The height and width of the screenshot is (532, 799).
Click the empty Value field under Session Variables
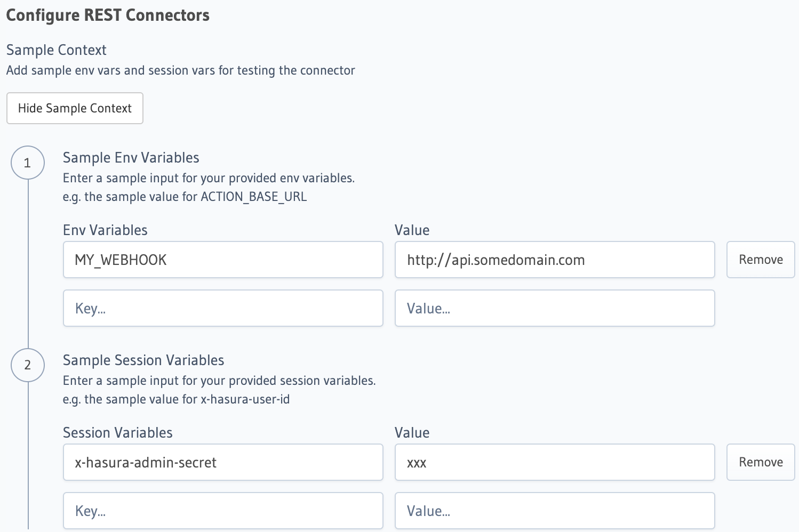[x=554, y=511]
